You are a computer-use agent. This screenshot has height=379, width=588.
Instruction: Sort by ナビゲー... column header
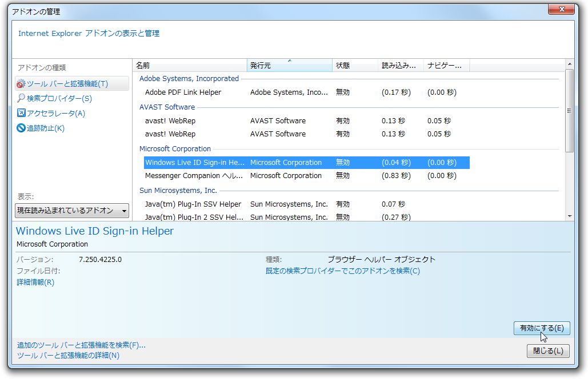coord(447,65)
